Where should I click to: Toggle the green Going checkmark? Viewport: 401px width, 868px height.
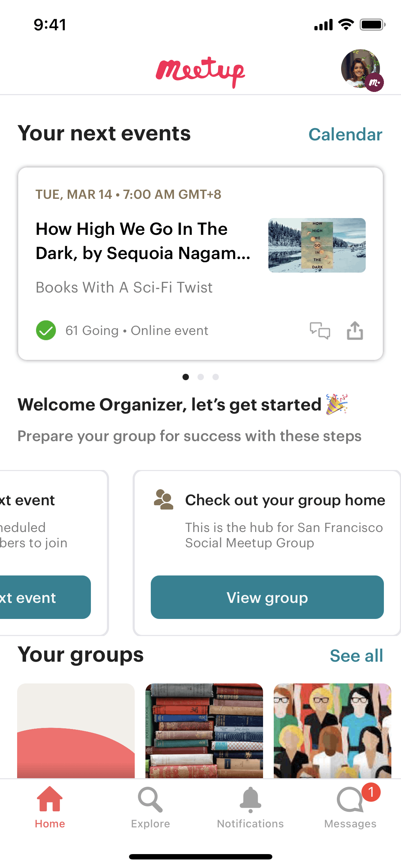click(x=46, y=330)
